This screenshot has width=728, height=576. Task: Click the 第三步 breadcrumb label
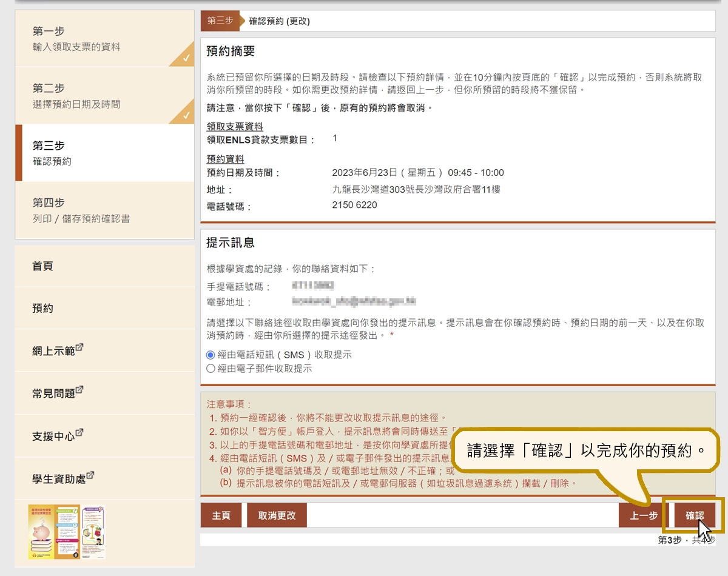[x=220, y=20]
